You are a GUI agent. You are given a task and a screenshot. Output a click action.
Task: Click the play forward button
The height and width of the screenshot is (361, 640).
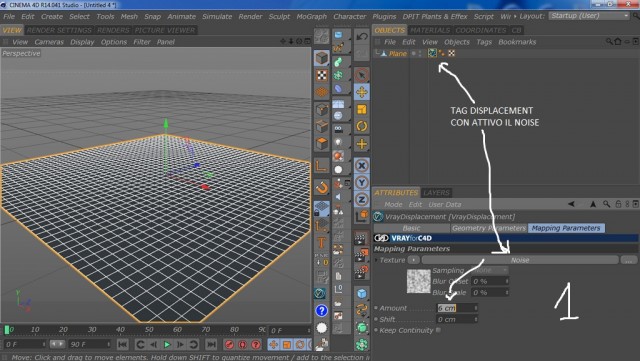tap(167, 345)
